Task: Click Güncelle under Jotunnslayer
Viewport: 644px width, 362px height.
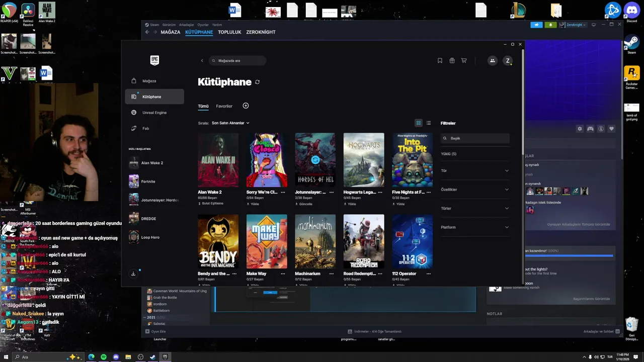Action: pos(304,204)
